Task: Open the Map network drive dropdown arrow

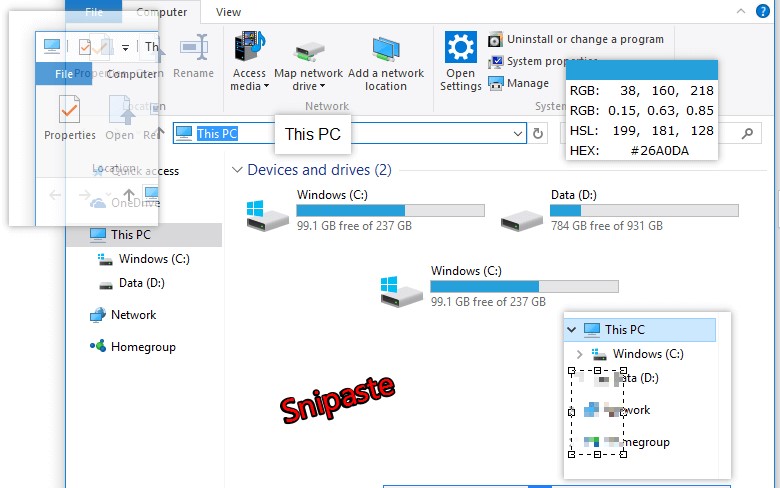Action: click(322, 87)
